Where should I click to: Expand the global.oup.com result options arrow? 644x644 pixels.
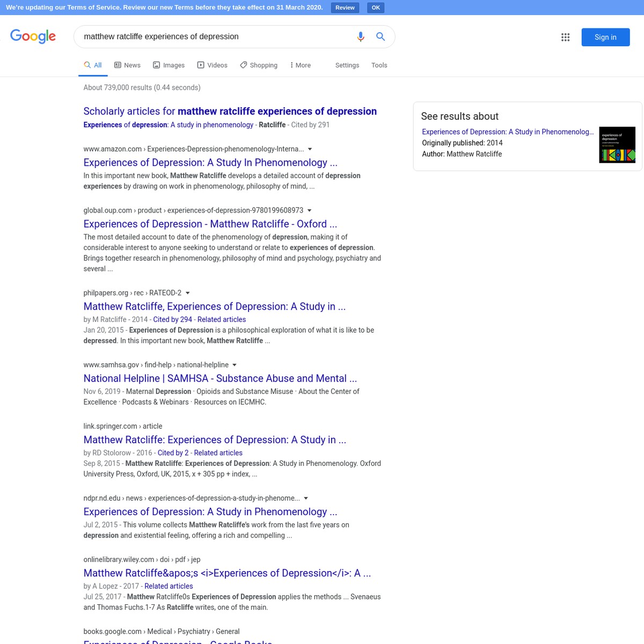tap(309, 210)
